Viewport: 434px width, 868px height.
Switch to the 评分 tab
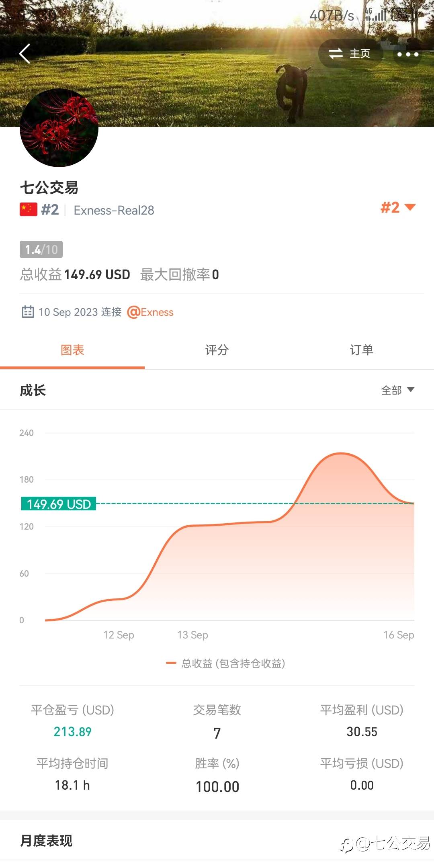pos(217,350)
